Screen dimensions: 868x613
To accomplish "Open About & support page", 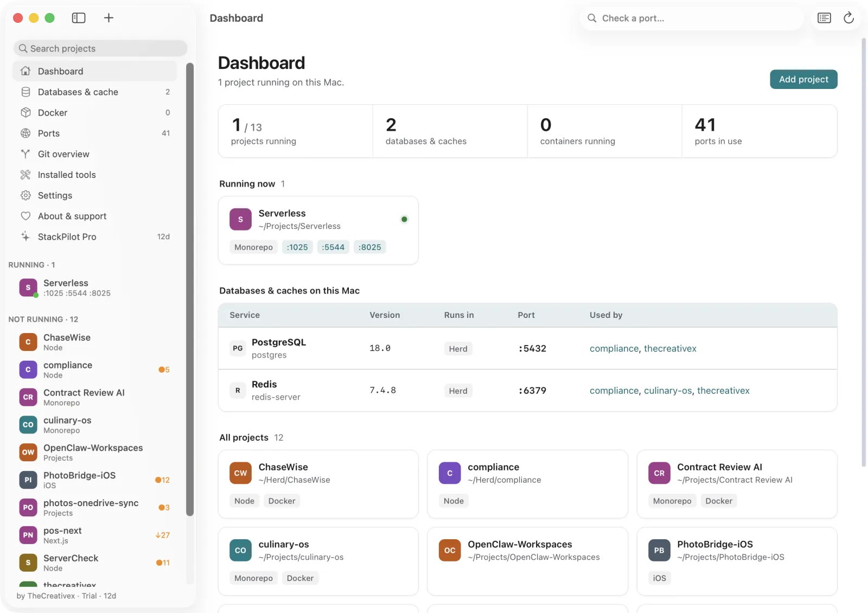I will click(95, 216).
